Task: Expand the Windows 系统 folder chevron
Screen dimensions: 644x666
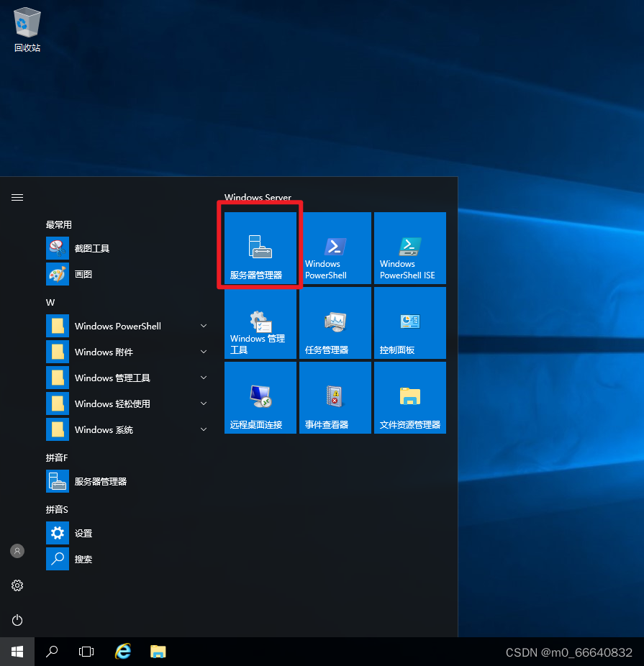Action: (204, 429)
